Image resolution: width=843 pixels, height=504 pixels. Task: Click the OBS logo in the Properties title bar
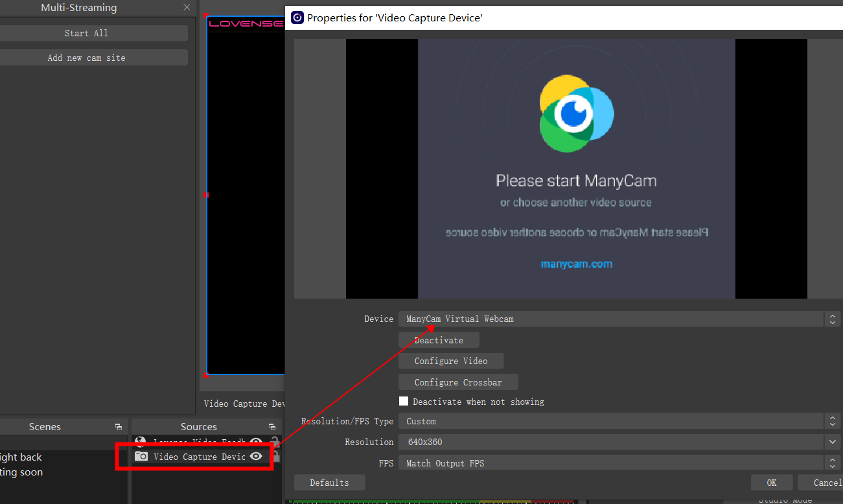click(297, 17)
